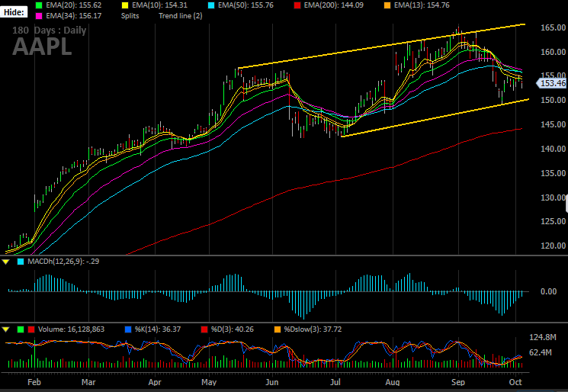The image size is (568, 392).
Task: Select the EMA(34): 156.17 legend label
Action: click(x=73, y=16)
